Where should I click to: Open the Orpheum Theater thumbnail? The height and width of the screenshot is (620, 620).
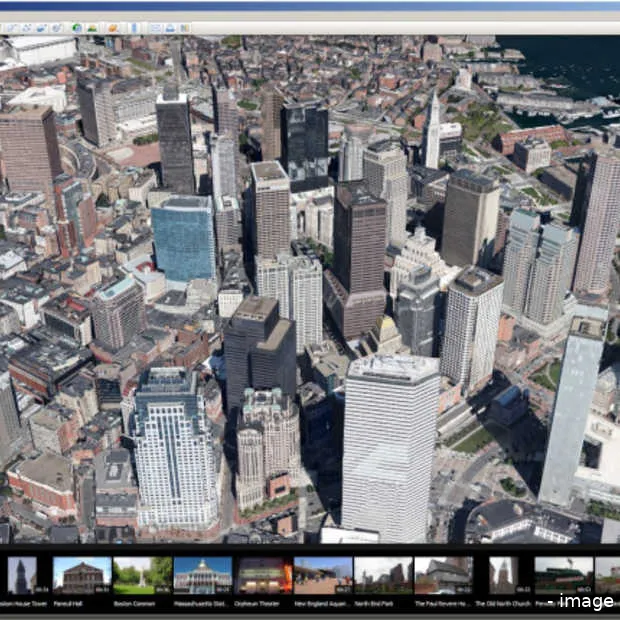[263, 575]
